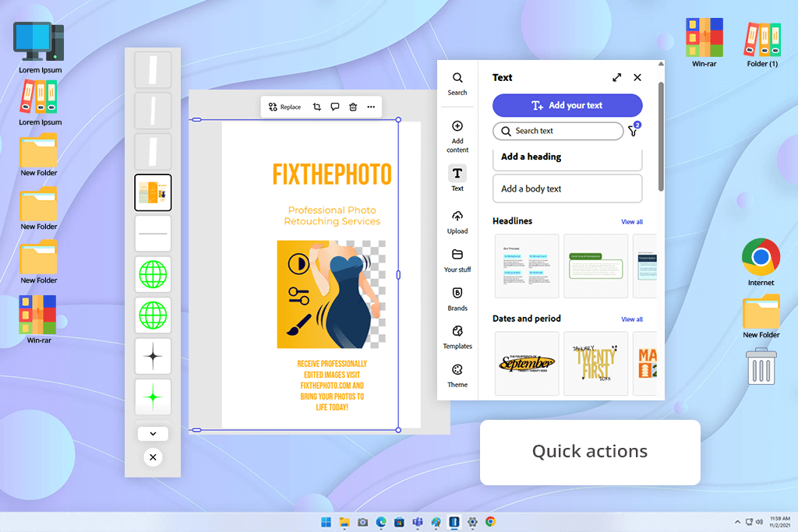Click the Quick actions card
This screenshot has height=532, width=798.
590,452
